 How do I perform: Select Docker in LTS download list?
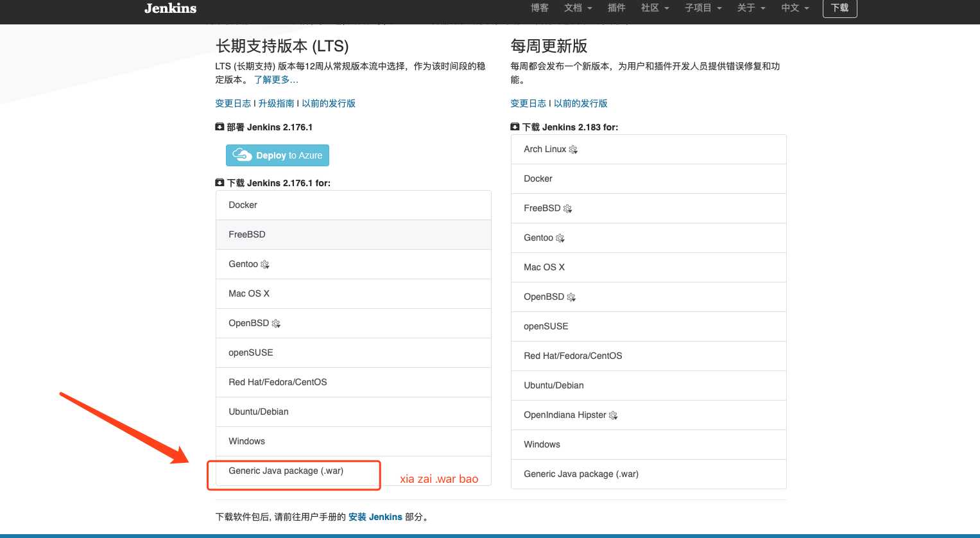pyautogui.click(x=354, y=205)
